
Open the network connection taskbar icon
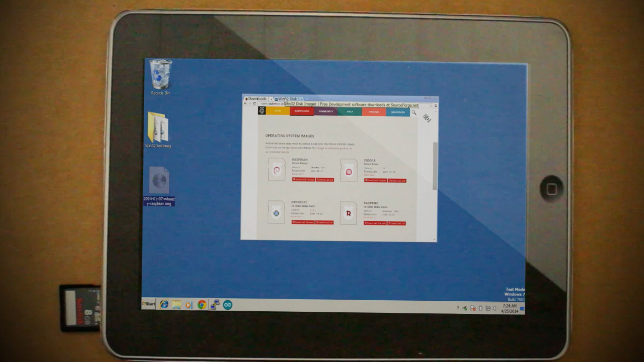tap(215, 305)
